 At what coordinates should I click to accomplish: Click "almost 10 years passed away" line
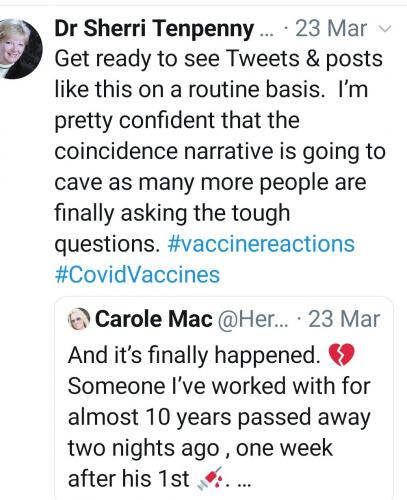[x=219, y=418]
